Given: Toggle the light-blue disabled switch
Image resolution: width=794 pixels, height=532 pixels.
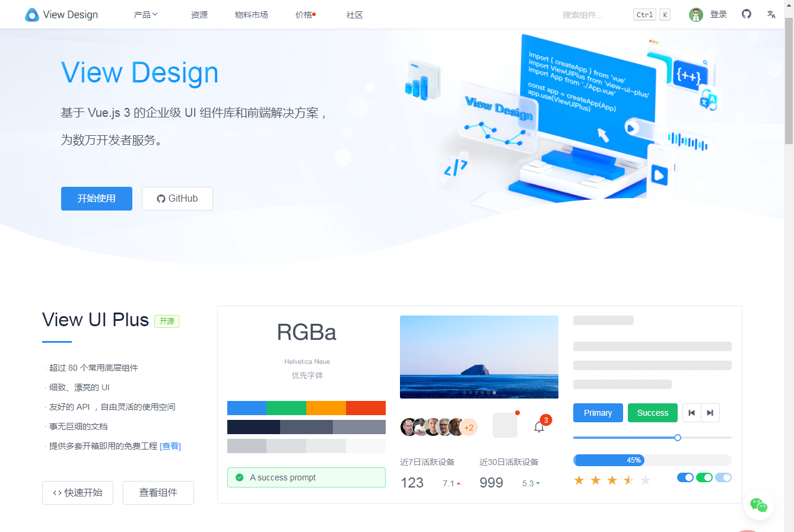Looking at the screenshot, I should [723, 477].
